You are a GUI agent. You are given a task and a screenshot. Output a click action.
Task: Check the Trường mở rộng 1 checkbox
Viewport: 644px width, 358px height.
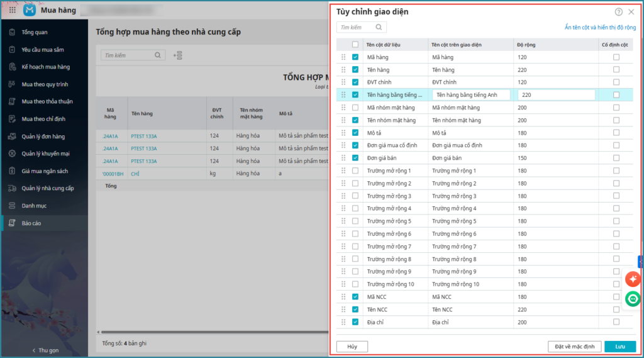(x=355, y=171)
